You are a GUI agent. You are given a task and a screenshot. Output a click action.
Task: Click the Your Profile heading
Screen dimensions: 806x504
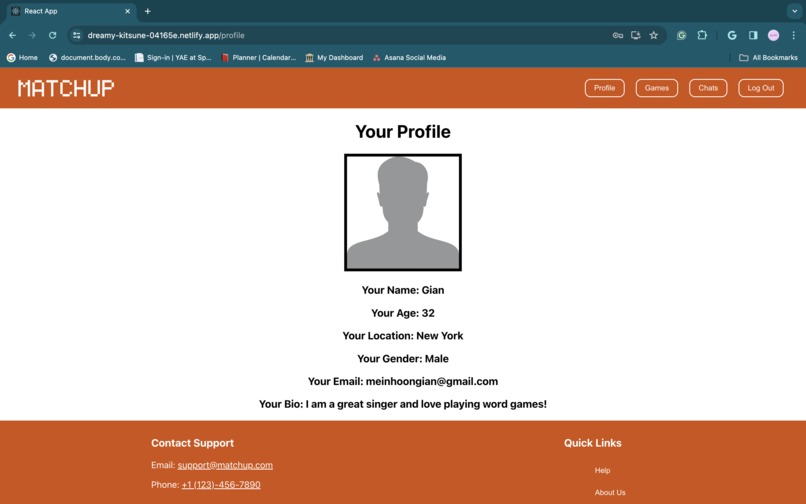tap(403, 132)
